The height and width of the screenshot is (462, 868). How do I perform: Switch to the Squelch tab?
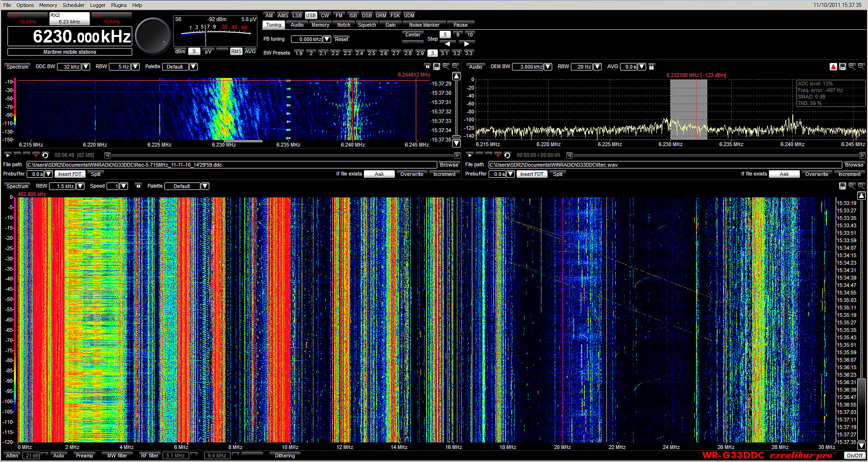point(367,25)
